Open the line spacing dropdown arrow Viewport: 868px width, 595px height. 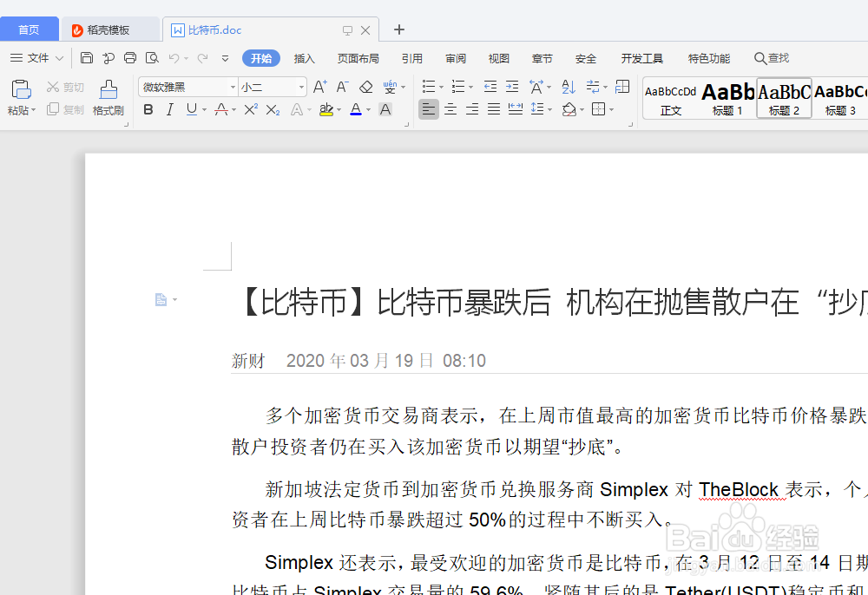549,110
